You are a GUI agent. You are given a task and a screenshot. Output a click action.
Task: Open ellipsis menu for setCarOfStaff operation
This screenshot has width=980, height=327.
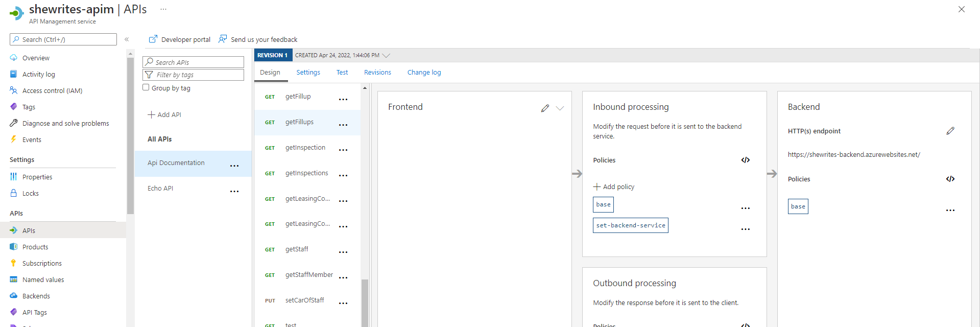coord(343,302)
